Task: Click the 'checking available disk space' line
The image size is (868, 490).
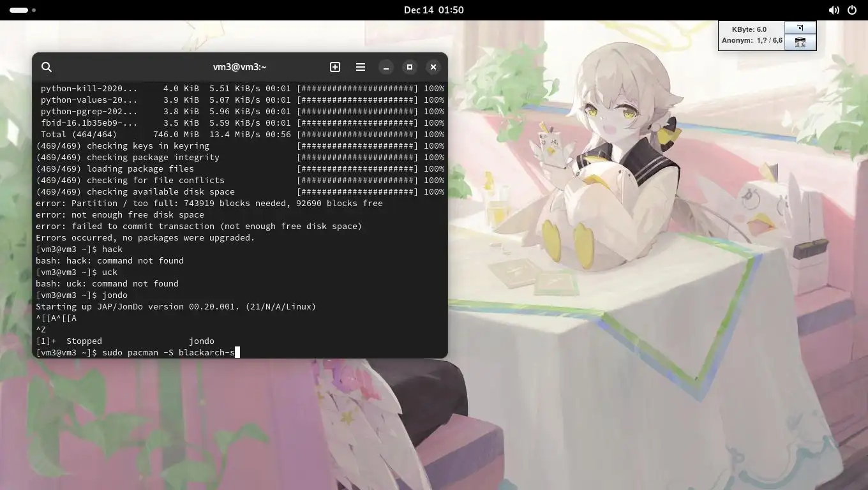Action: 240,191
